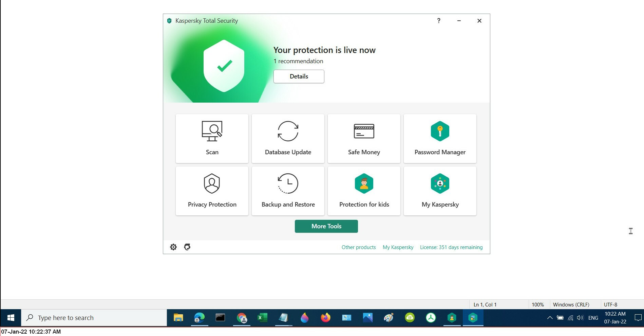This screenshot has width=644, height=336.
Task: Open Excel from taskbar
Action: pyautogui.click(x=263, y=318)
